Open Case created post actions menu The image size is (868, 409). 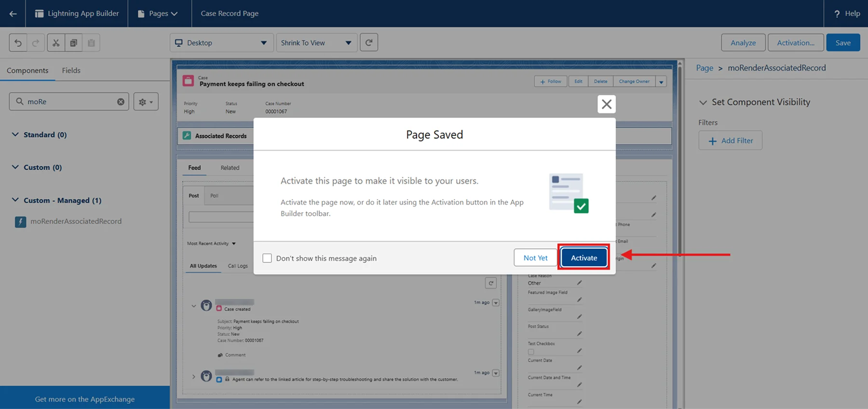click(x=496, y=303)
